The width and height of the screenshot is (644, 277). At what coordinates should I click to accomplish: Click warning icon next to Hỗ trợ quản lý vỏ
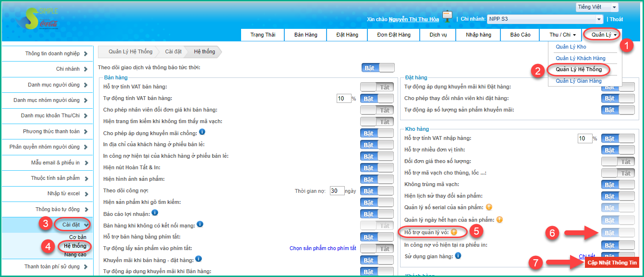(x=453, y=232)
